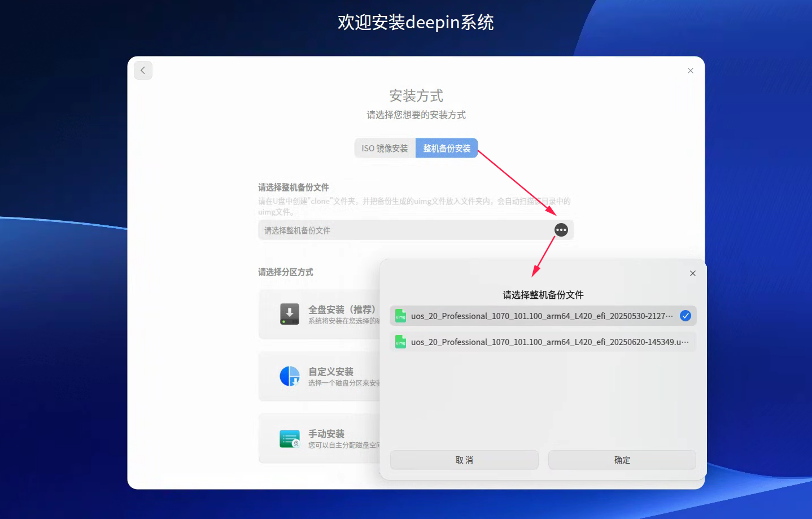Select uimg file dated 20250620-145349
The image size is (812, 519).
tap(543, 342)
